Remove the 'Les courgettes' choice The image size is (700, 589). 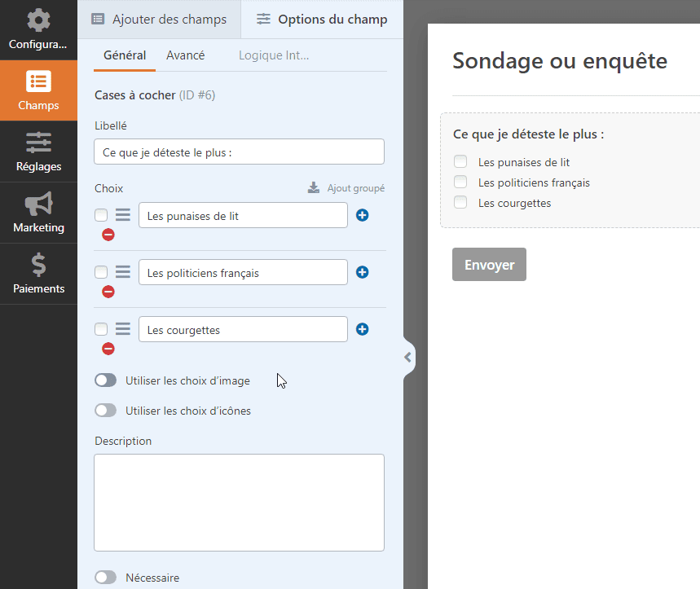pos(108,349)
